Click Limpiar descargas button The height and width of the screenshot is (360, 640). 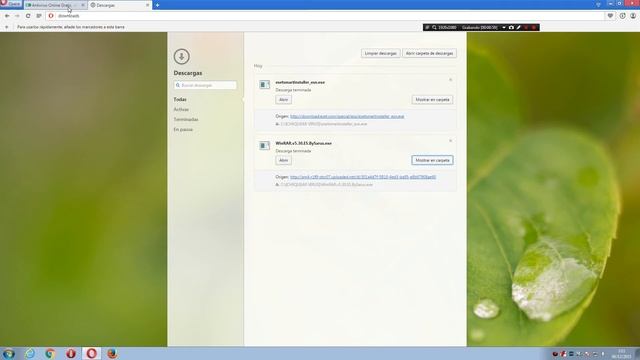coord(380,53)
